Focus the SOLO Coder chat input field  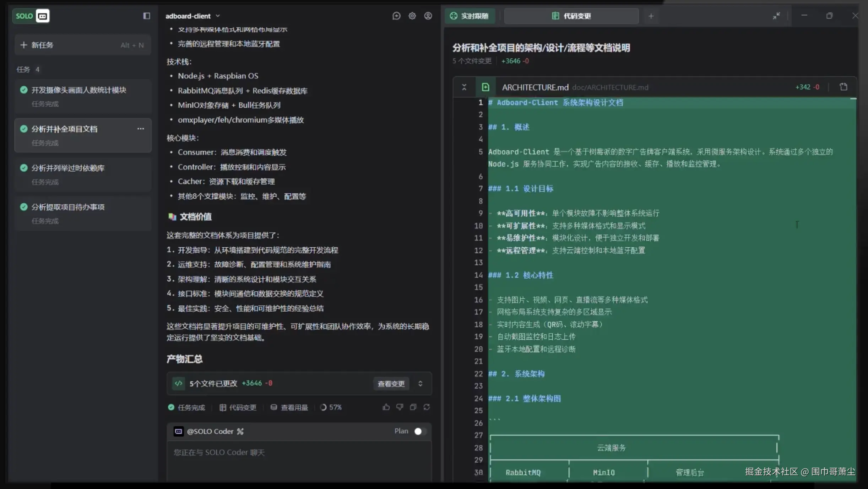[299, 461]
